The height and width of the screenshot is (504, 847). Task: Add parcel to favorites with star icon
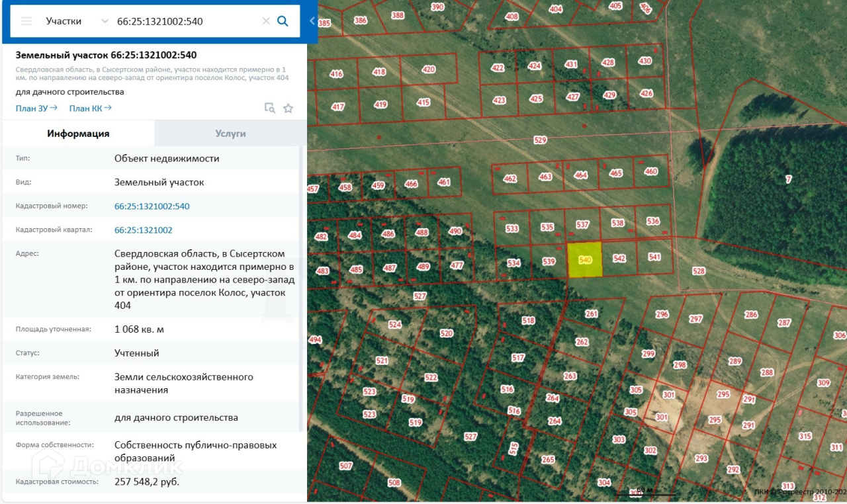288,108
